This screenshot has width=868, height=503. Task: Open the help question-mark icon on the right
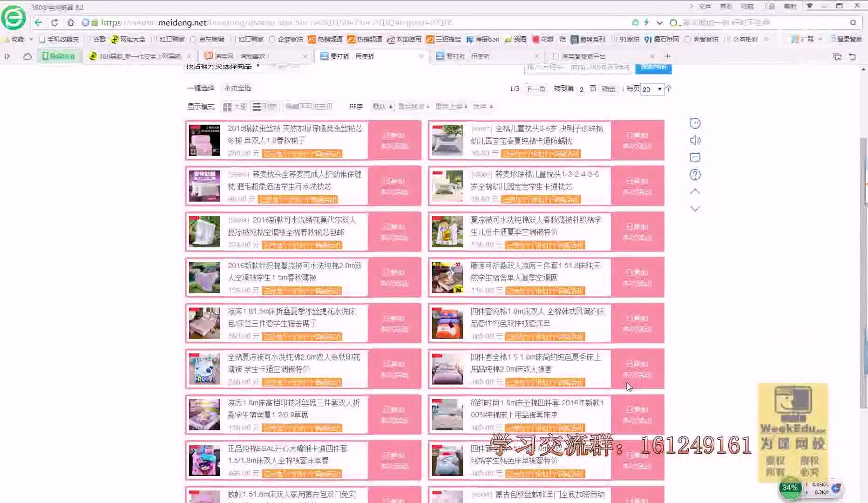coord(695,174)
